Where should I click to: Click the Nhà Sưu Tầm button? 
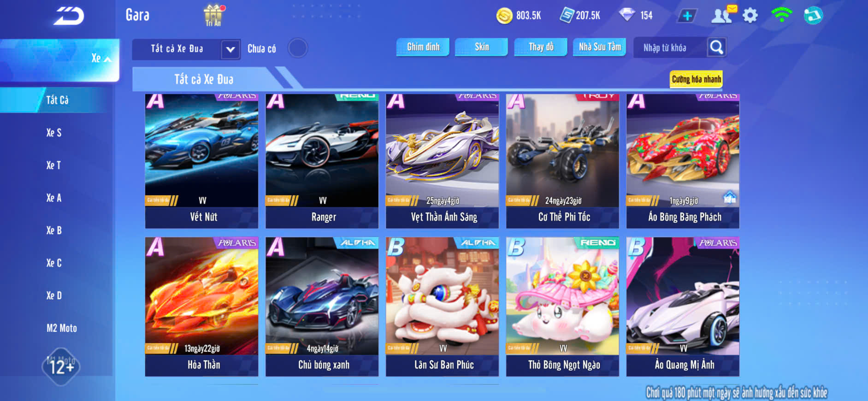(599, 47)
